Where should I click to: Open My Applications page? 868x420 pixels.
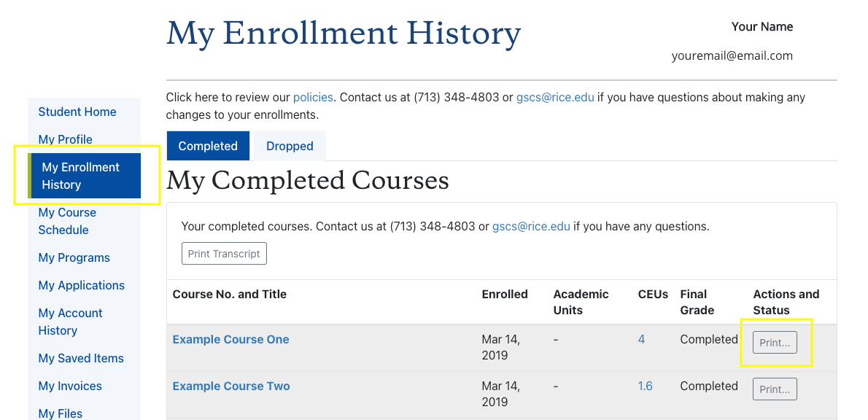[81, 285]
